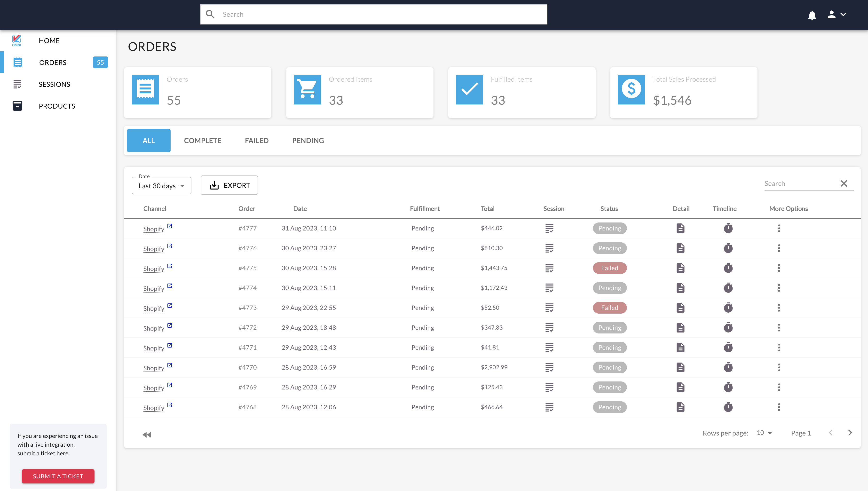This screenshot has height=491, width=868.
Task: Open the Last 30 days date dropdown
Action: coord(161,185)
